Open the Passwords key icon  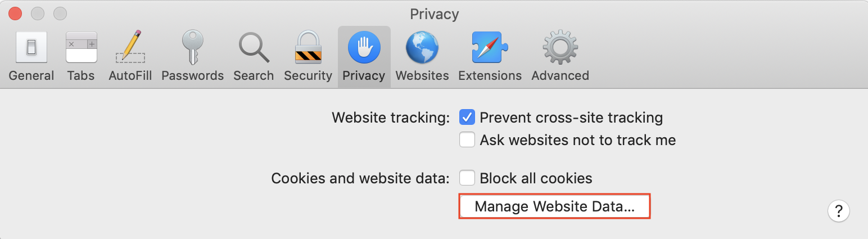[192, 47]
